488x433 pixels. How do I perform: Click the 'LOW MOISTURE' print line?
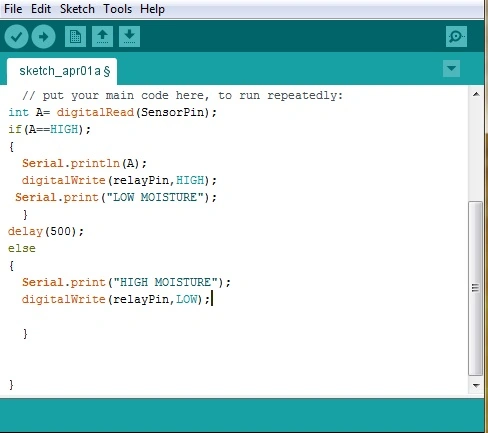pyautogui.click(x=116, y=197)
